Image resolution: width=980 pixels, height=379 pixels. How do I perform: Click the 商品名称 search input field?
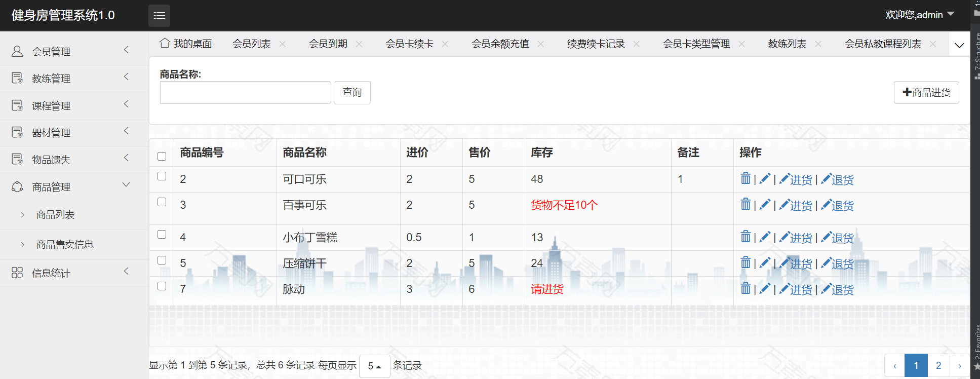coord(245,93)
